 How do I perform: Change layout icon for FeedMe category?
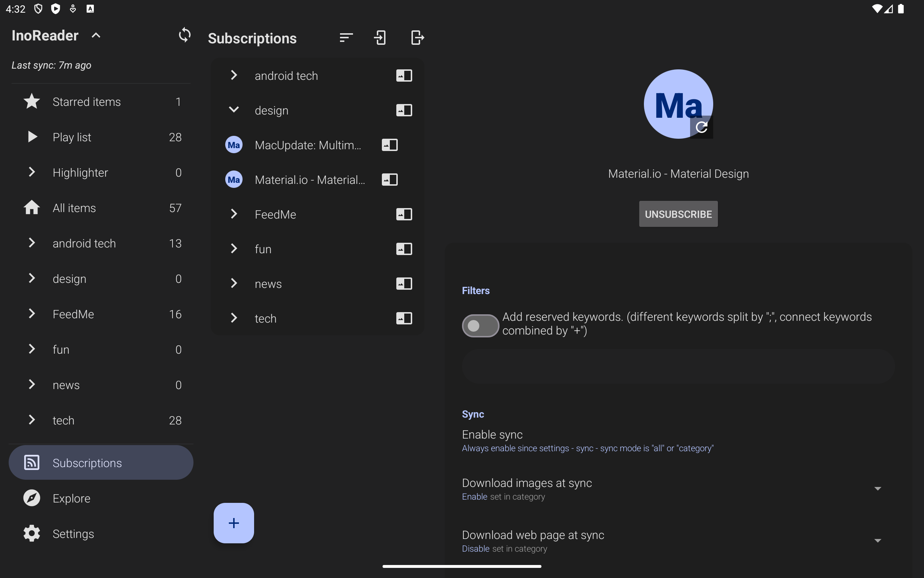404,215
